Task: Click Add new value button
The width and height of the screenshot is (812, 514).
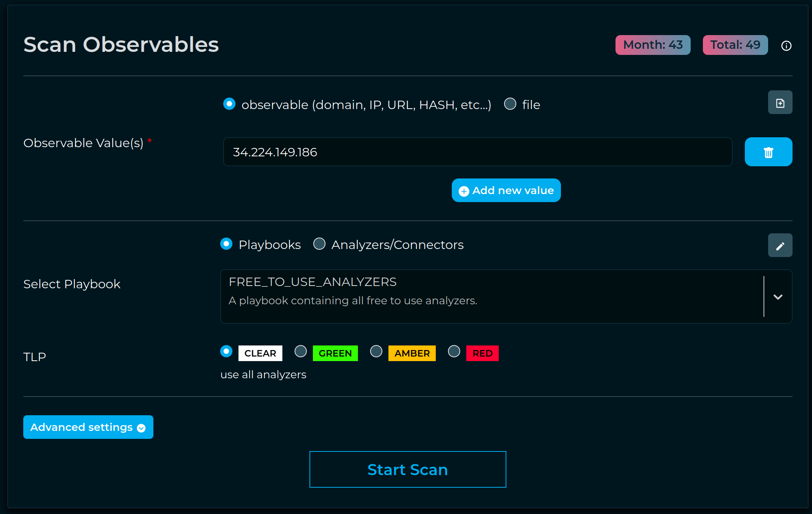Action: [506, 190]
